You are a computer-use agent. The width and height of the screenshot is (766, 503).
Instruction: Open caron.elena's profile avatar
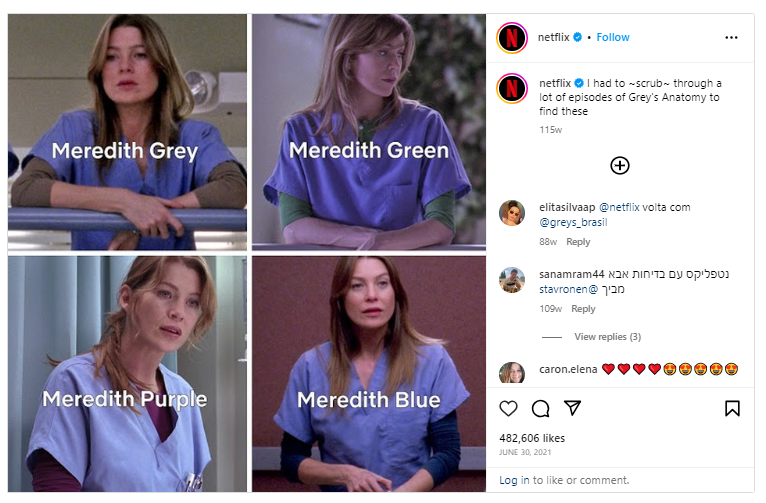(x=511, y=373)
